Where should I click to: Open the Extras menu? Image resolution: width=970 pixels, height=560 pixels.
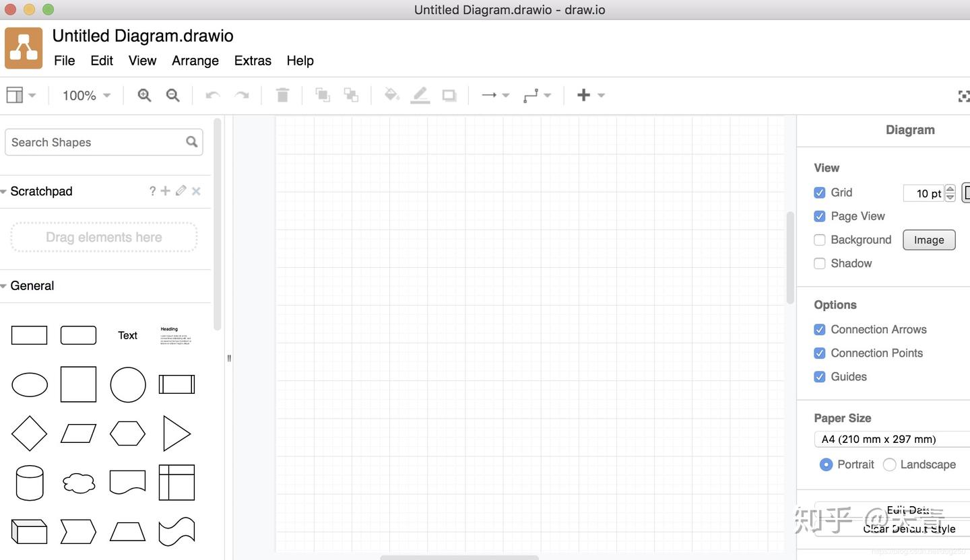tap(253, 61)
